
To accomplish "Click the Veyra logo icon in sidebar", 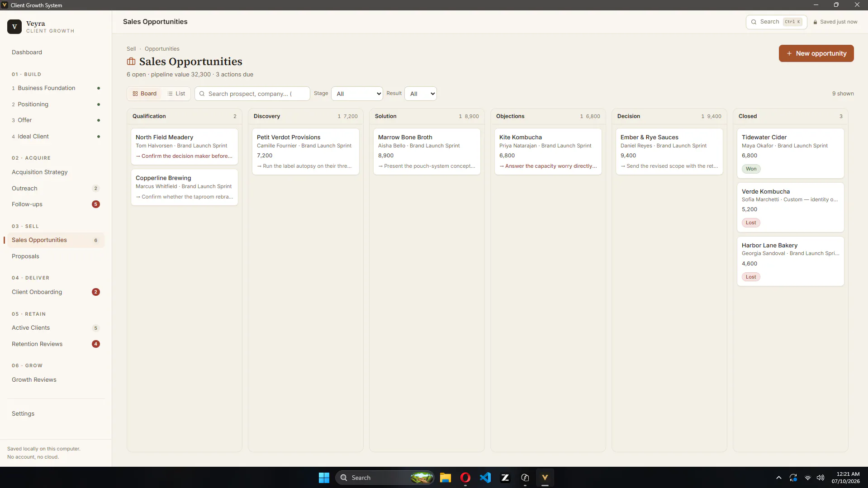I will pos(14,27).
